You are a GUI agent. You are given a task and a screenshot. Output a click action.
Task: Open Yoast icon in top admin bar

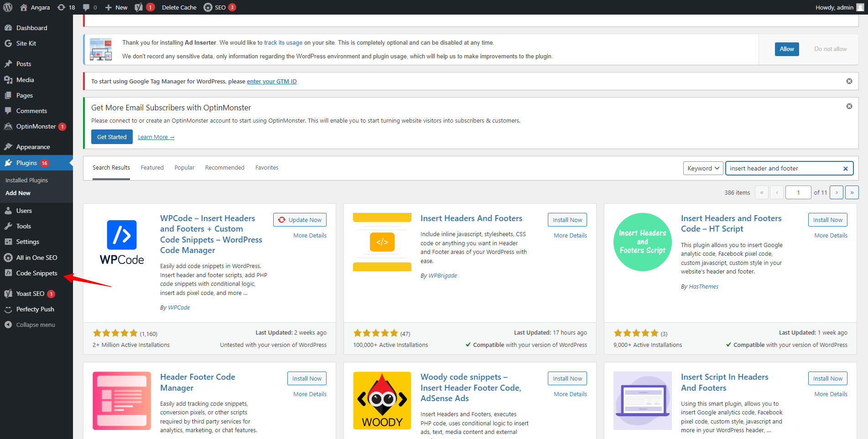point(139,7)
